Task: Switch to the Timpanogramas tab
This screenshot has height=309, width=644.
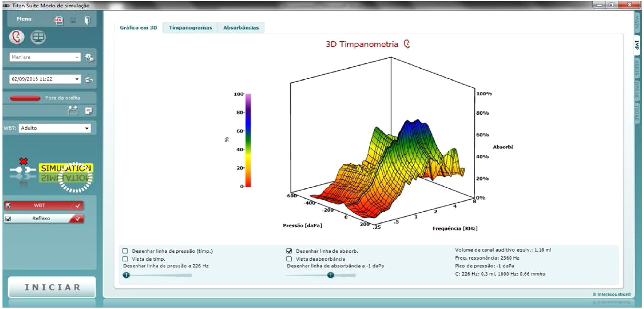Action: click(x=190, y=28)
